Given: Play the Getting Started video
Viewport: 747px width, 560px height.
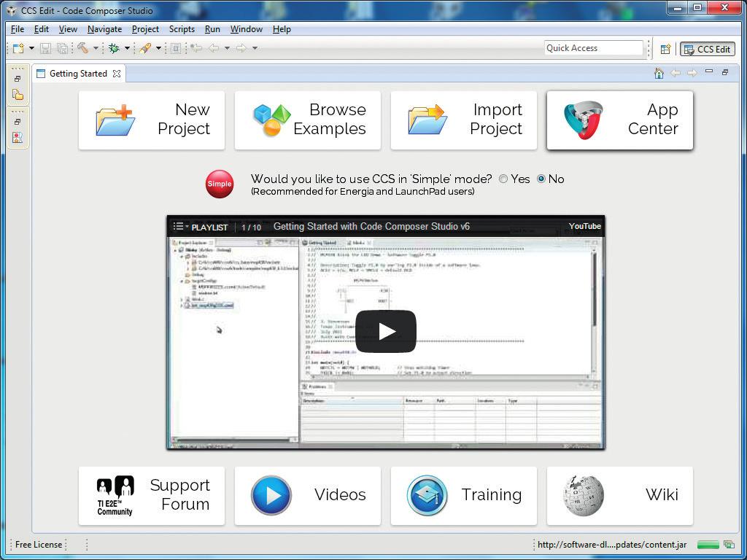Looking at the screenshot, I should (386, 332).
